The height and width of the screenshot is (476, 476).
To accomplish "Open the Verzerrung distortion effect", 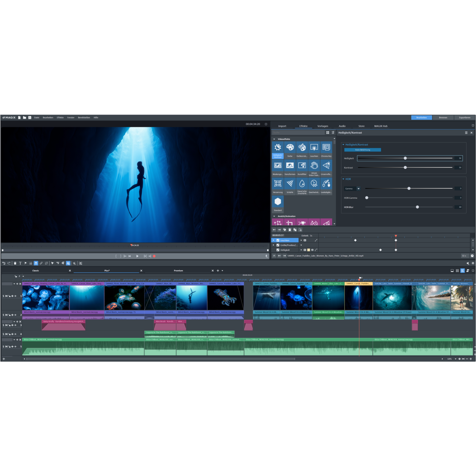I will pos(278,183).
